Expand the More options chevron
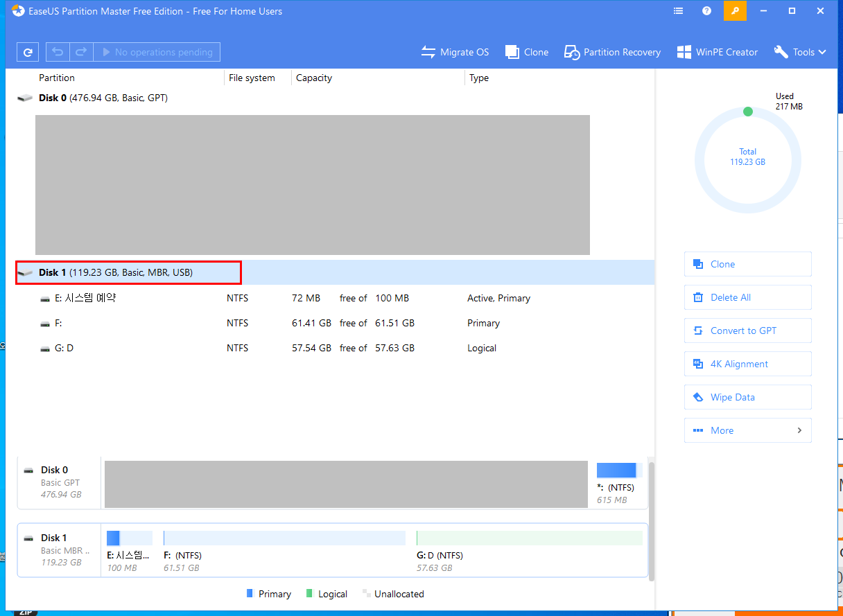843x616 pixels. tap(799, 430)
